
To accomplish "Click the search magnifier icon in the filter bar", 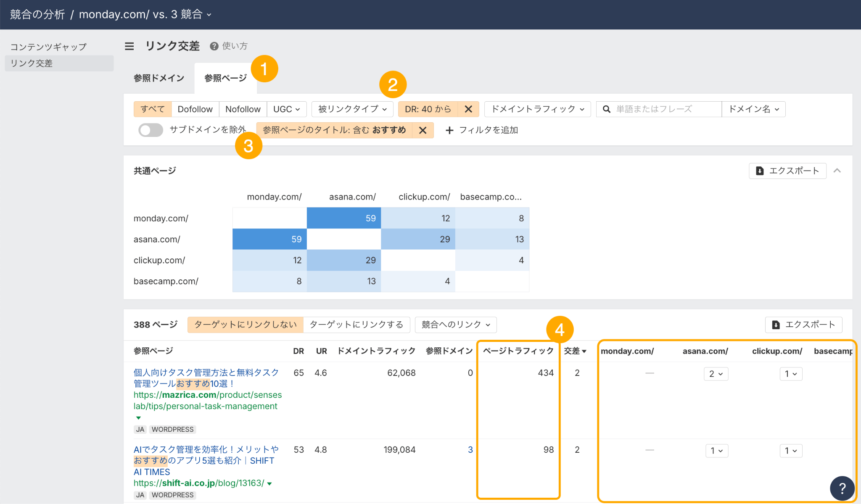I will (606, 109).
